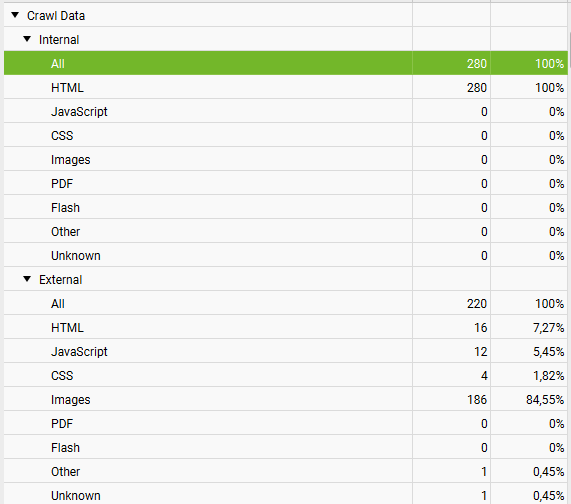The image size is (571, 504).
Task: Select Internal CSS filter row
Action: click(286, 135)
